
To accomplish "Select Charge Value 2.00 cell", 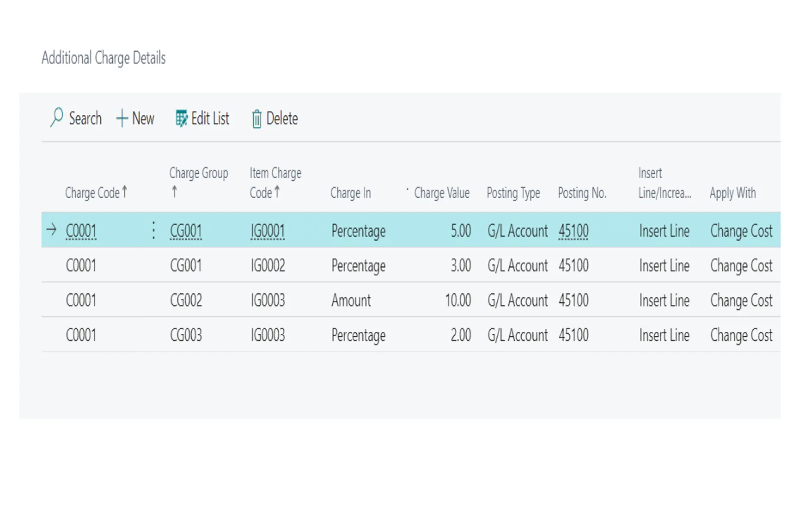I will pos(461,335).
